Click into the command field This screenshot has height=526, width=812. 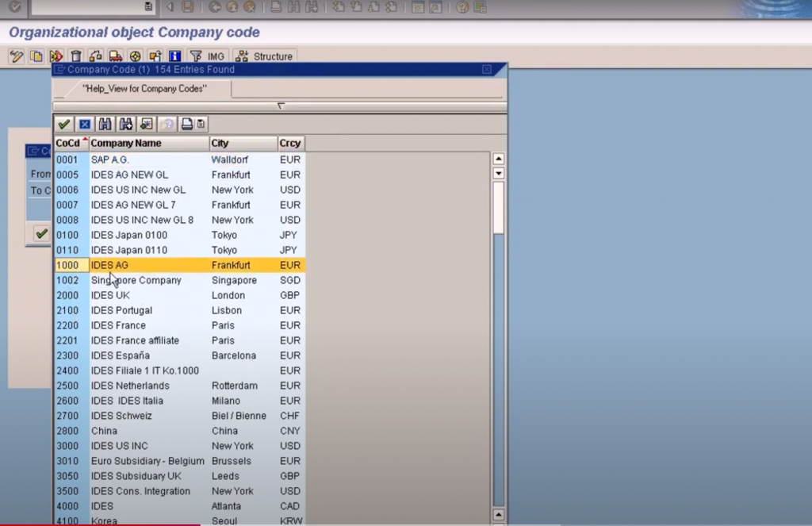(x=87, y=6)
